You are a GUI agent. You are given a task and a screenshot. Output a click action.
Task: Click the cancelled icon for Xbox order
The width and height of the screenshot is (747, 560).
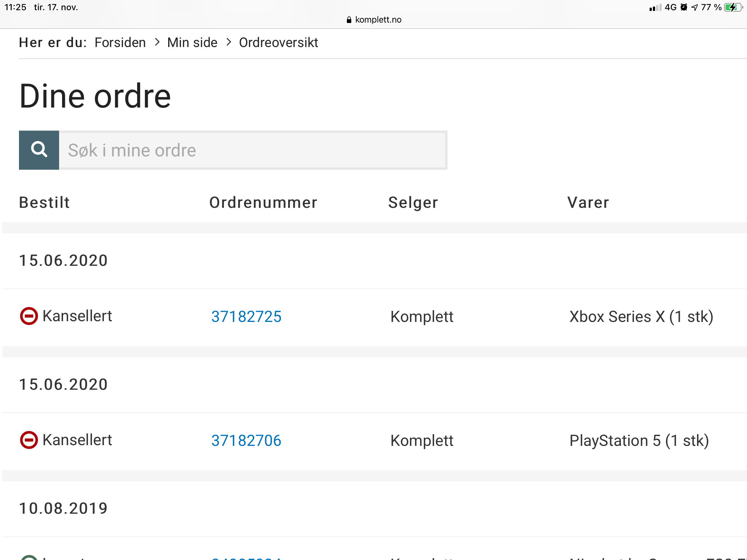(29, 316)
